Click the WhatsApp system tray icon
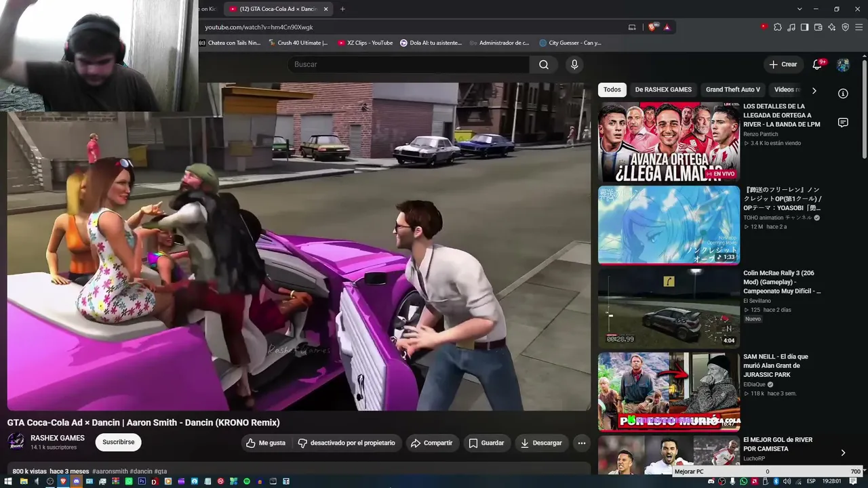This screenshot has height=488, width=868. (743, 481)
